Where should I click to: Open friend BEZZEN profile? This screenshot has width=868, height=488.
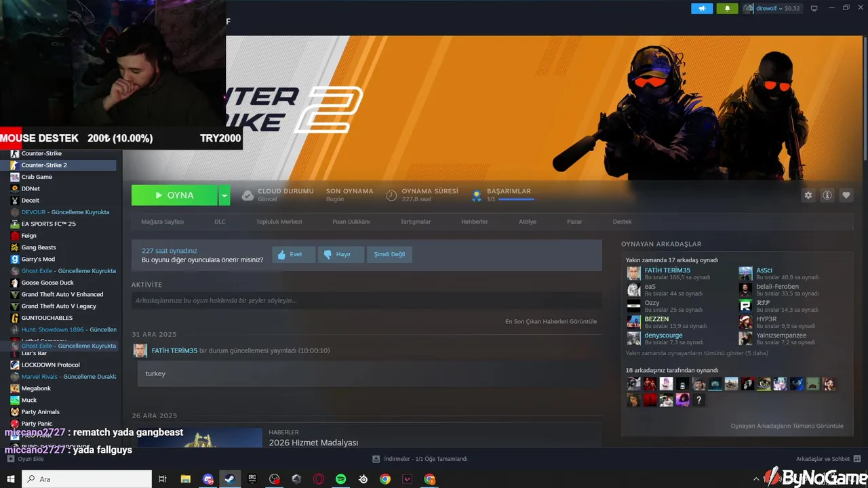point(656,319)
